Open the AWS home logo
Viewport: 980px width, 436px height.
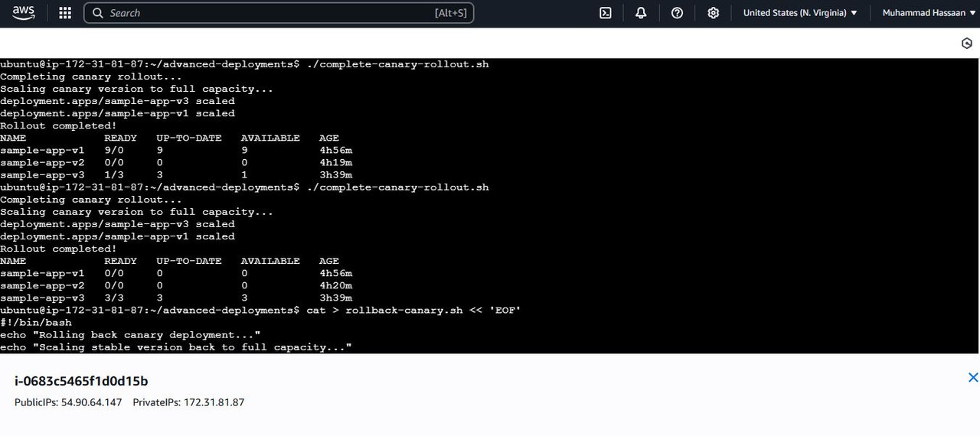pyautogui.click(x=24, y=13)
